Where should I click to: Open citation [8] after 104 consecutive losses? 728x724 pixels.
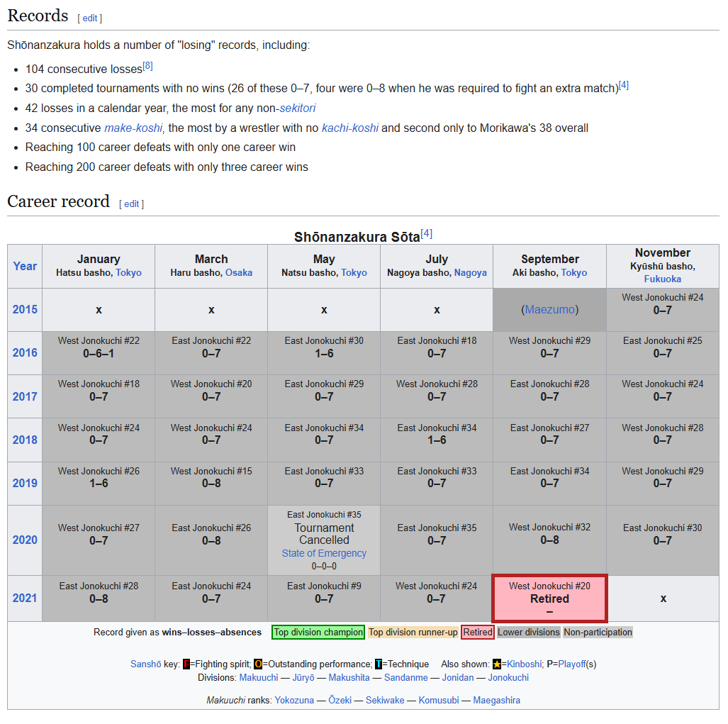(147, 66)
